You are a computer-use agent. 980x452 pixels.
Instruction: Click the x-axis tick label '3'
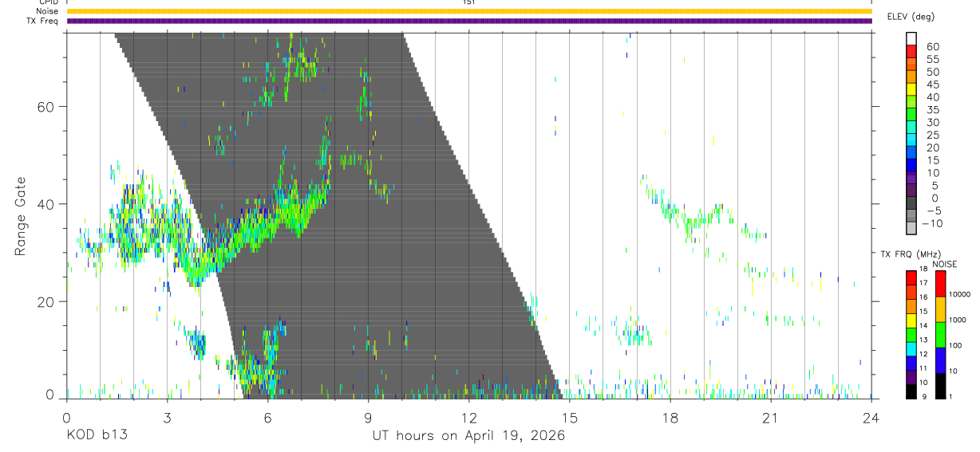point(167,417)
